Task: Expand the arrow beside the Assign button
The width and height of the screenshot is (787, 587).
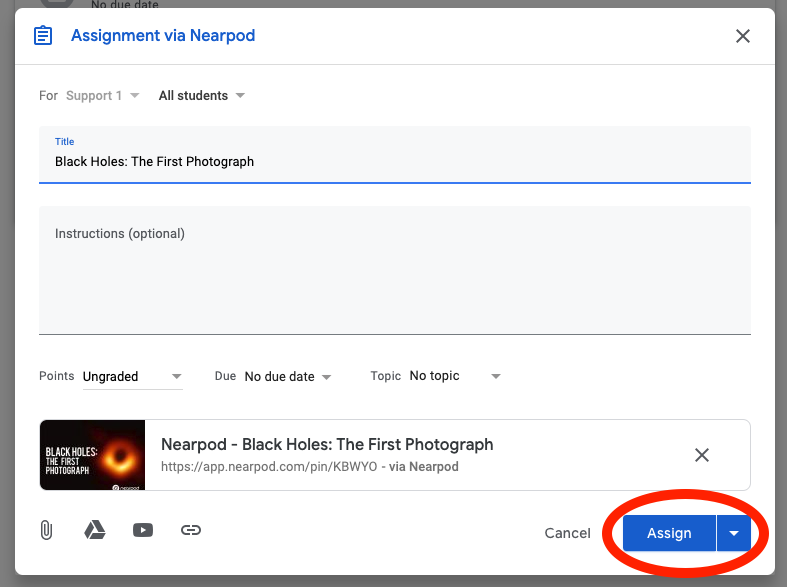Action: coord(734,533)
